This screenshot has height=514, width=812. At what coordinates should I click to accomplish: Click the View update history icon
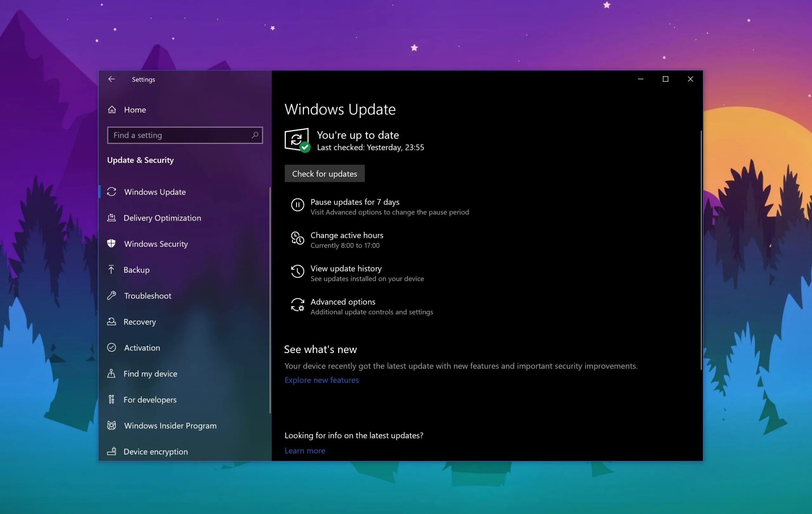click(x=298, y=272)
